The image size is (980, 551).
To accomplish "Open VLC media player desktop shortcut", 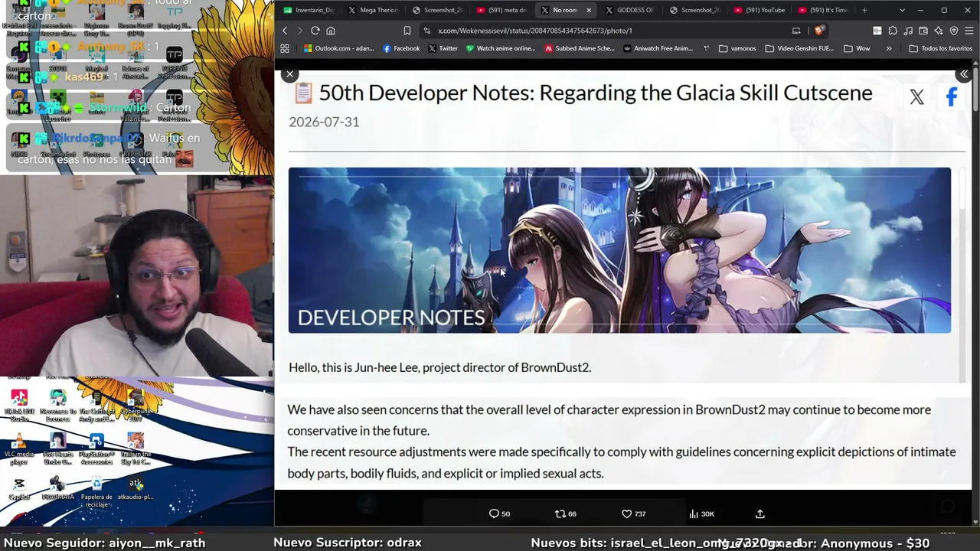I will coord(19,449).
